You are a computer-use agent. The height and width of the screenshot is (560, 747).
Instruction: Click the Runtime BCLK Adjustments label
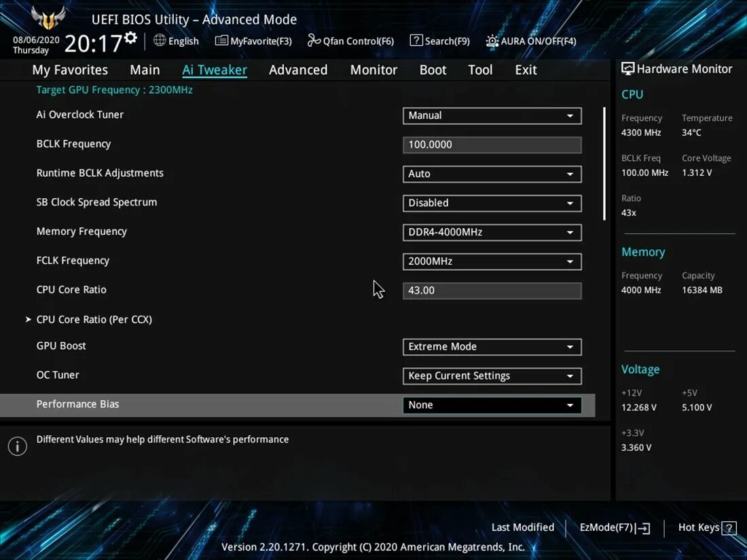[x=100, y=173]
